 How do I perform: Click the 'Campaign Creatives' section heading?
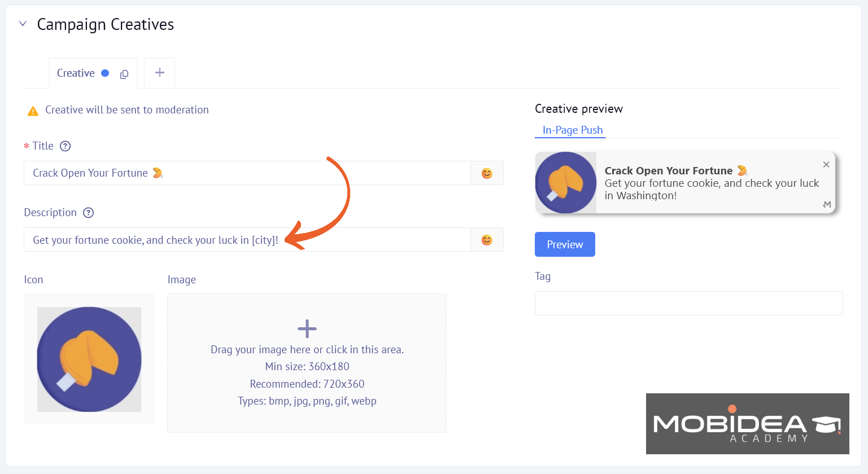(106, 24)
